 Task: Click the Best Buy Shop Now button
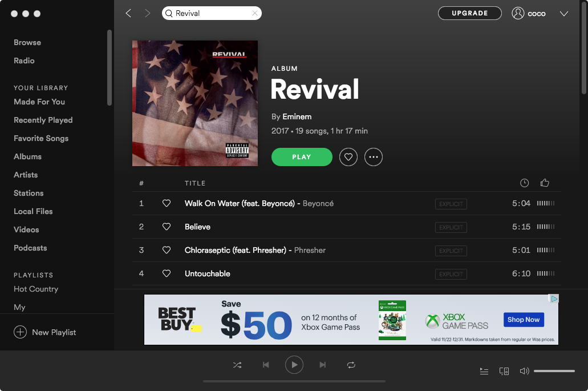(524, 320)
